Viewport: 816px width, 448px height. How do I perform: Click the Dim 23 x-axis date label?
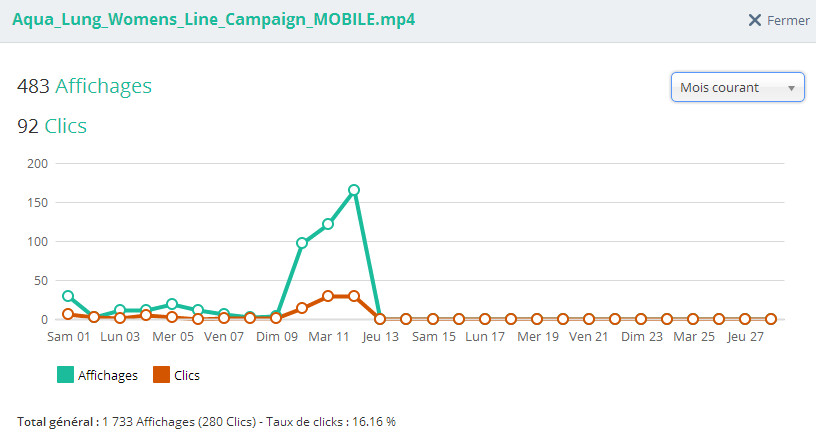(x=641, y=337)
